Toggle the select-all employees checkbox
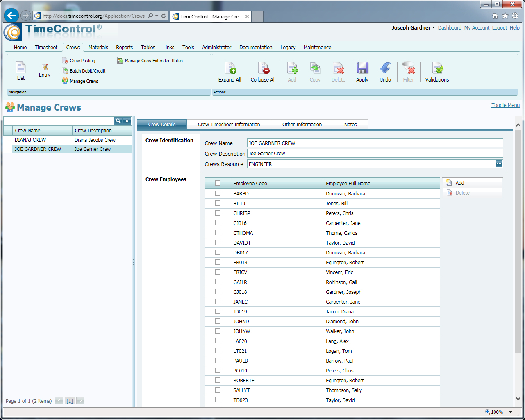525x420 pixels. [218, 183]
